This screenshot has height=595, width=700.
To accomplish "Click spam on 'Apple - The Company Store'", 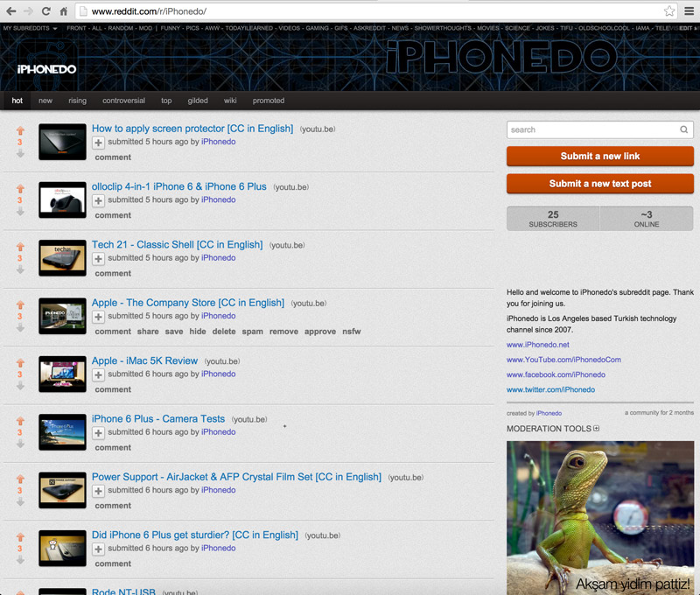I will point(252,332).
